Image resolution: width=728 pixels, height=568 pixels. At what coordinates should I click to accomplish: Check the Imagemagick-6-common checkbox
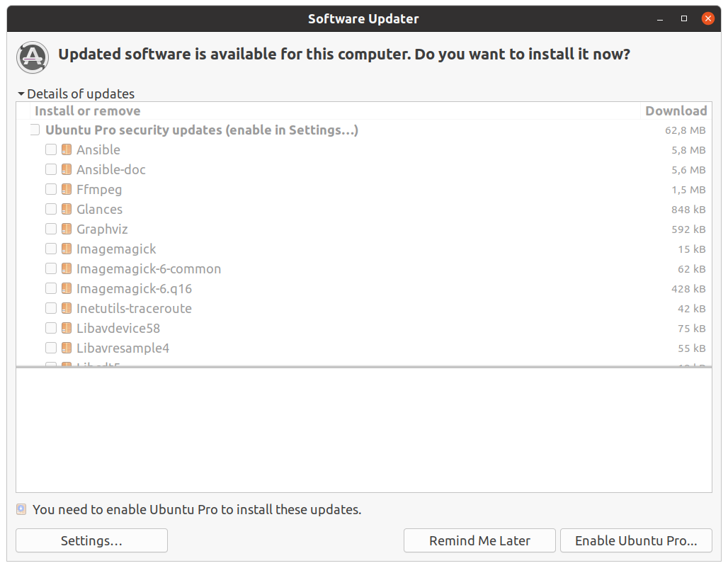(x=50, y=269)
